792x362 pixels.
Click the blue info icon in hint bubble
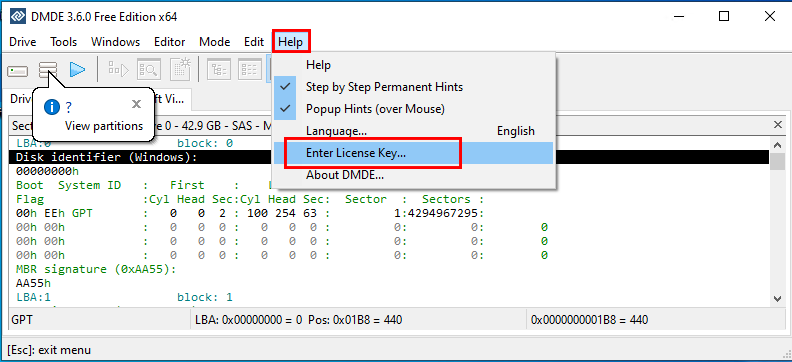pos(52,107)
